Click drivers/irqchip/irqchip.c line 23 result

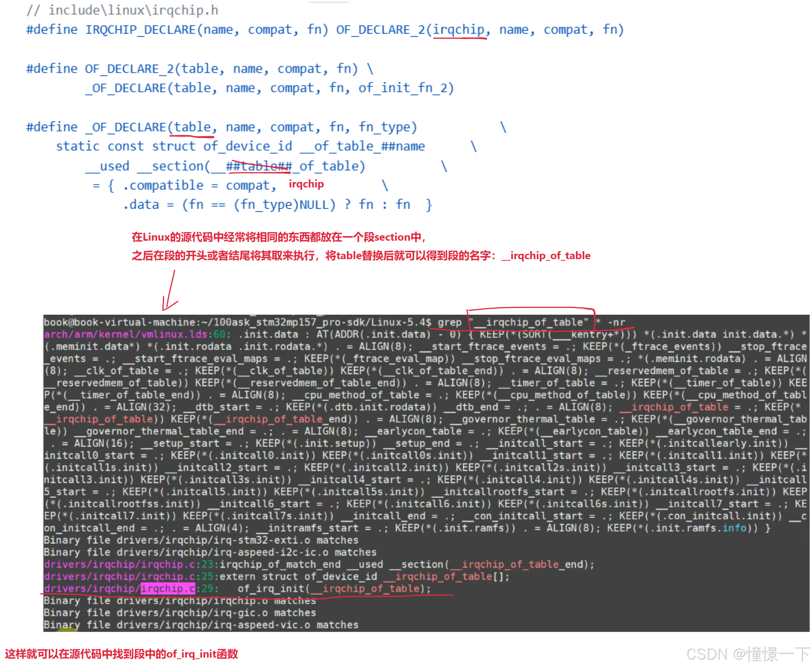(319, 564)
